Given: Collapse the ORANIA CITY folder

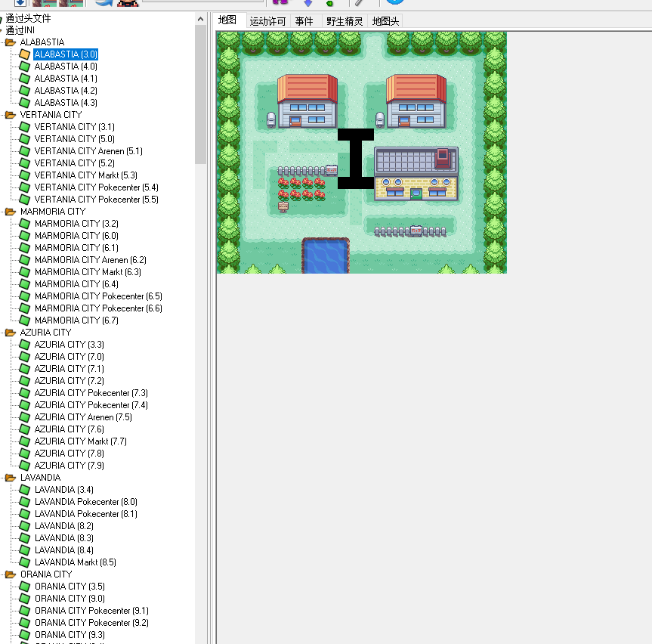Looking at the screenshot, I should (x=11, y=574).
